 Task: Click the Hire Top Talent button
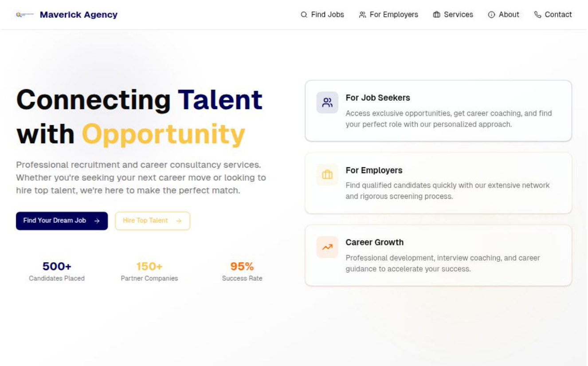152,220
